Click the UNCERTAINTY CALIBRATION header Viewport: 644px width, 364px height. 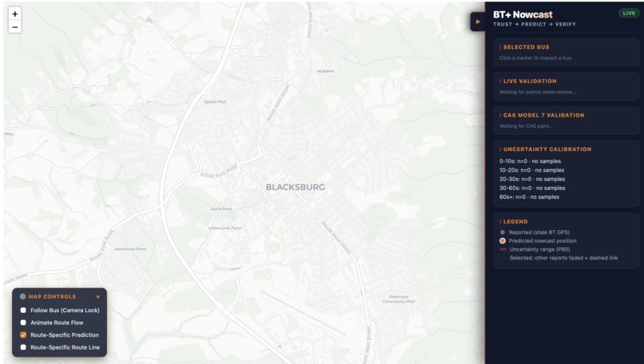547,149
